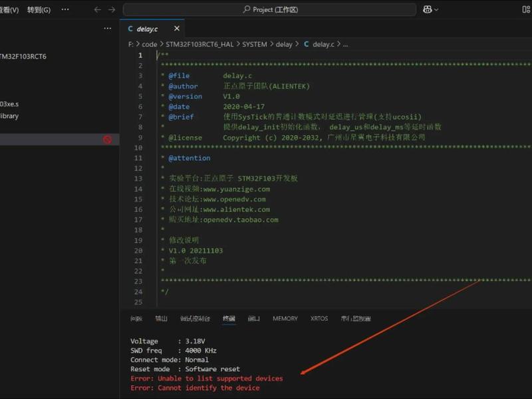
Task: Open sidebar more actions ellipsis
Action: [108, 29]
